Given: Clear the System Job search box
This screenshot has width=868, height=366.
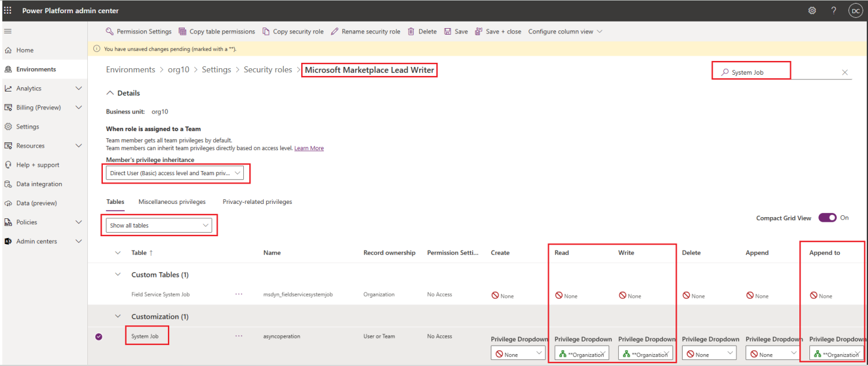Looking at the screenshot, I should [845, 72].
